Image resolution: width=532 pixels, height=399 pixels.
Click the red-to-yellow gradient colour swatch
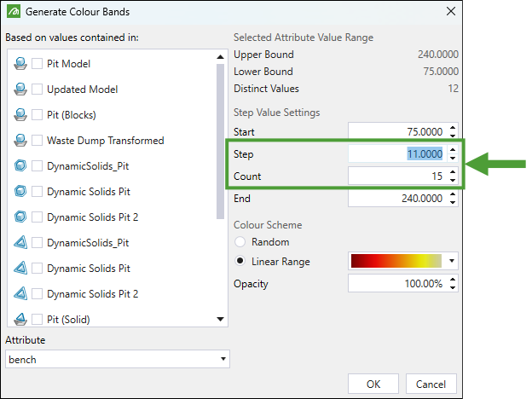coord(396,261)
